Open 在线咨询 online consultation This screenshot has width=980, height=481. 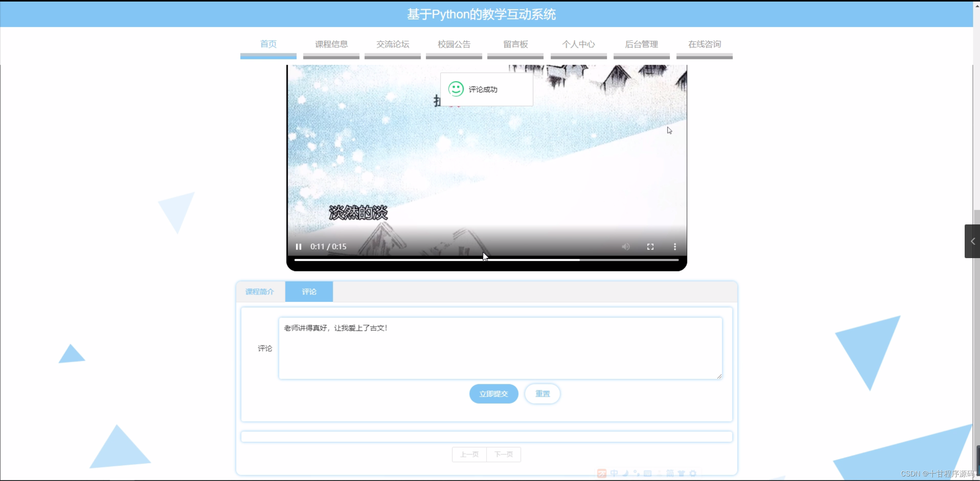[704, 44]
